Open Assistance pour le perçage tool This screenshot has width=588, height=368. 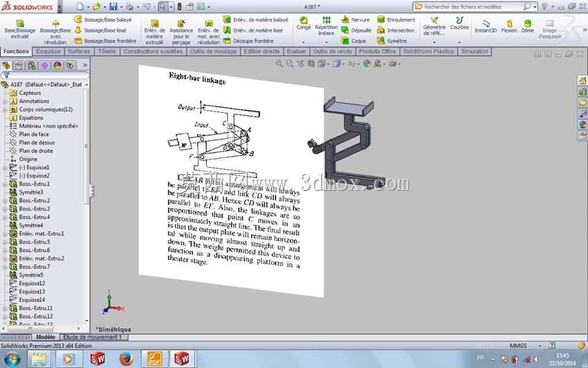pos(181,33)
